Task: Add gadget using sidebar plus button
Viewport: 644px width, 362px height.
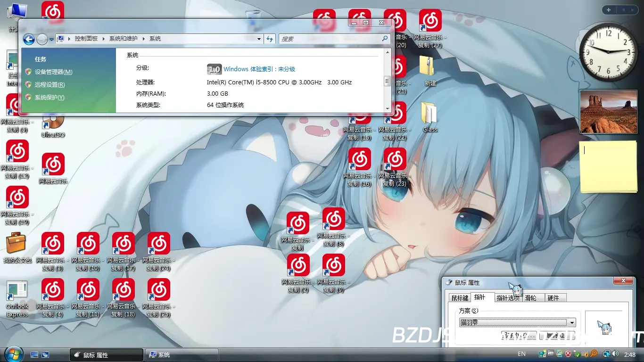Action: coord(609,10)
